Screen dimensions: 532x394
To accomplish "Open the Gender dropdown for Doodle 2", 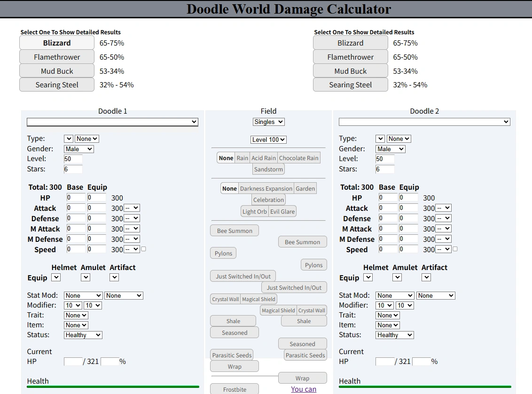I will (390, 148).
